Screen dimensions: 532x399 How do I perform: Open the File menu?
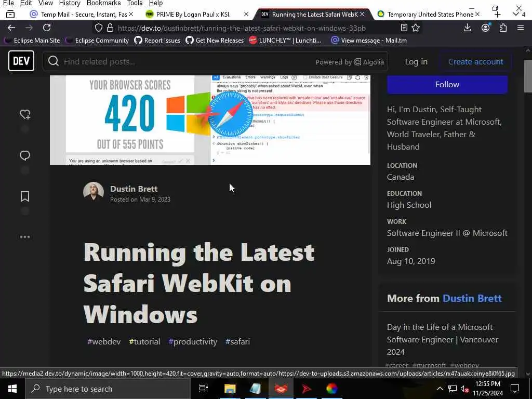[x=8, y=4]
